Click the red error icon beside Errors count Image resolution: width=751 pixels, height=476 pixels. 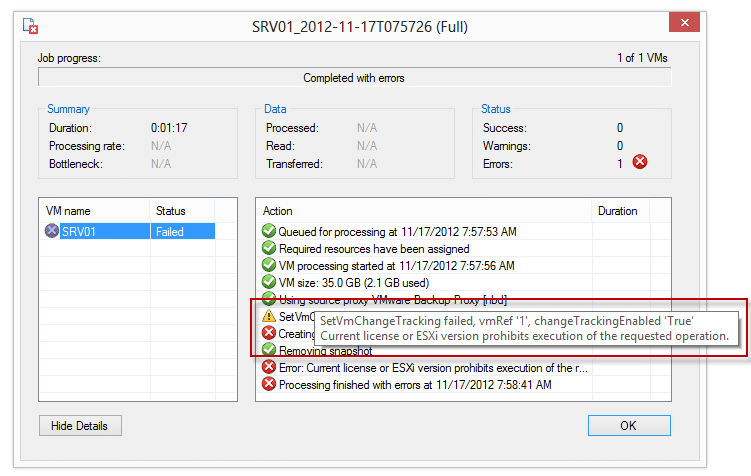coord(640,162)
